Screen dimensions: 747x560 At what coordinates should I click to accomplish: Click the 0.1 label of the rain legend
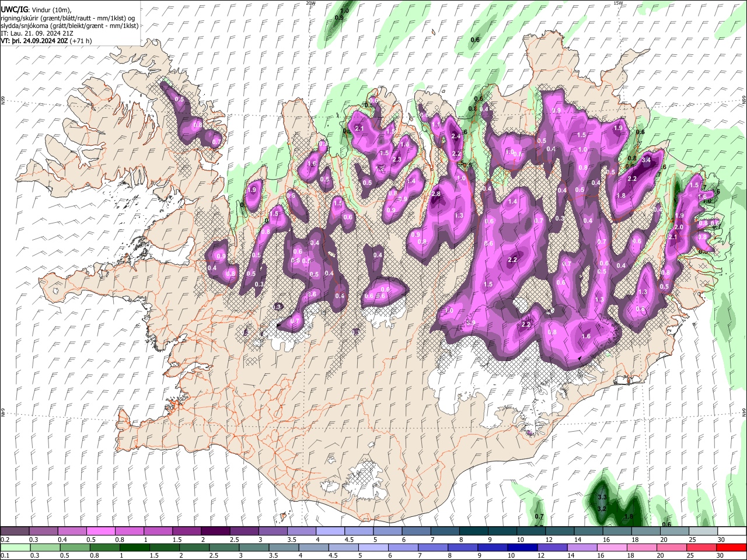5,555
